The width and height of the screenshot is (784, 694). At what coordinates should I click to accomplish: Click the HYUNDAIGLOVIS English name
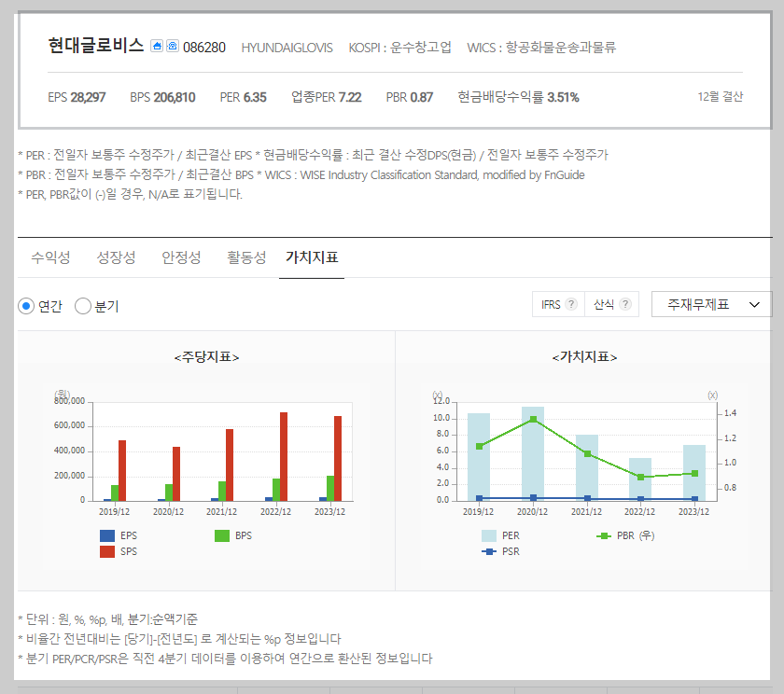[x=287, y=48]
